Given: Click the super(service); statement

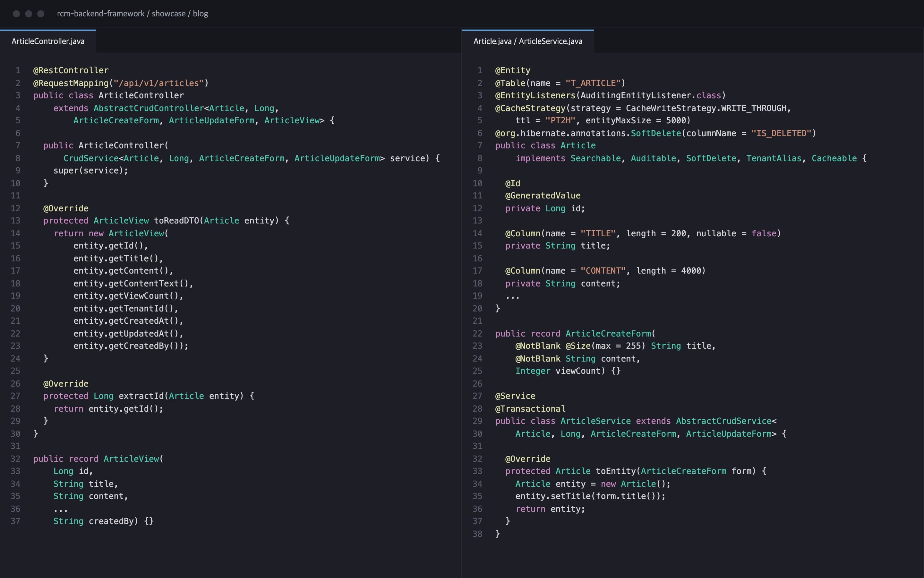Looking at the screenshot, I should (91, 171).
